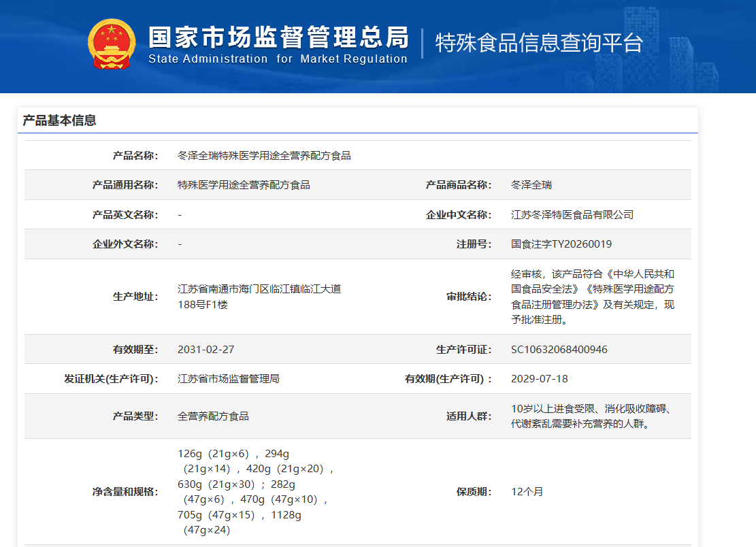Select the product name 冬泽全瑞特殊医学用途全营养配方食品
The width and height of the screenshot is (756, 547).
[x=264, y=156]
